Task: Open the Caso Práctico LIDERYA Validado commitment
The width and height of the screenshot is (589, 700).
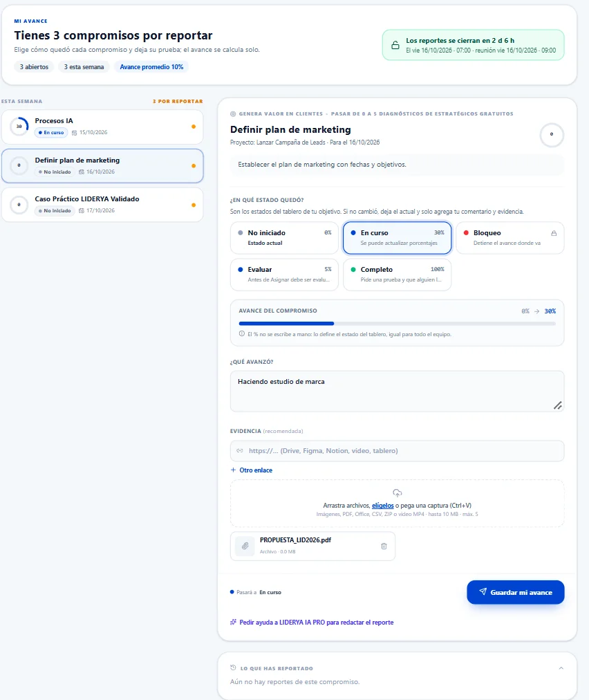Action: pyautogui.click(x=102, y=205)
